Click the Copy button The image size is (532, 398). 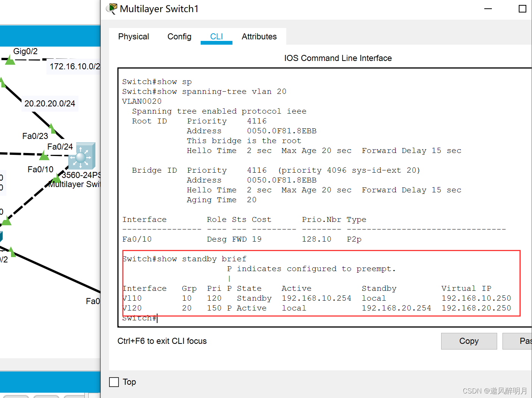[x=469, y=341]
